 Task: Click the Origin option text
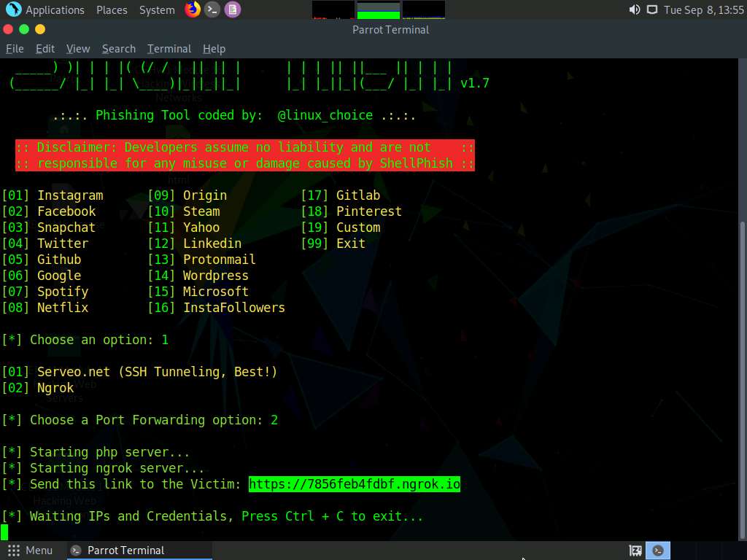click(205, 195)
